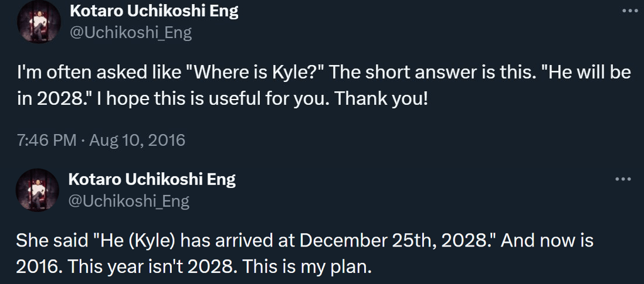Open Kotaro Uchikoshi Eng name on first tweet
644x284 pixels.
pyautogui.click(x=154, y=11)
